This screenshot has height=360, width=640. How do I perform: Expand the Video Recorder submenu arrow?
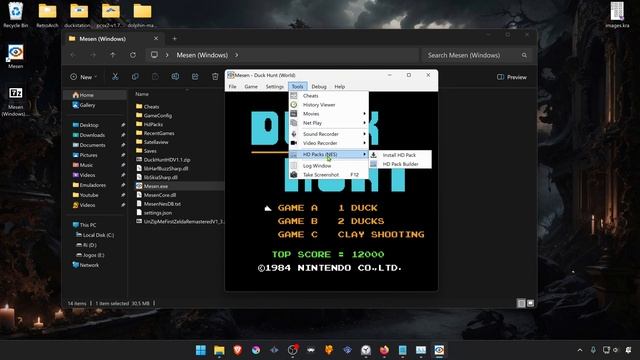point(364,143)
